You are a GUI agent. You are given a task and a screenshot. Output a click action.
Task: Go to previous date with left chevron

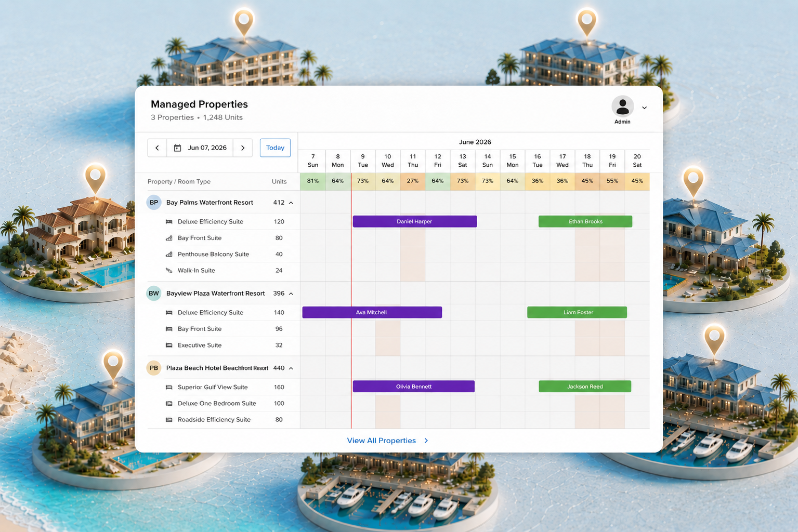(157, 148)
